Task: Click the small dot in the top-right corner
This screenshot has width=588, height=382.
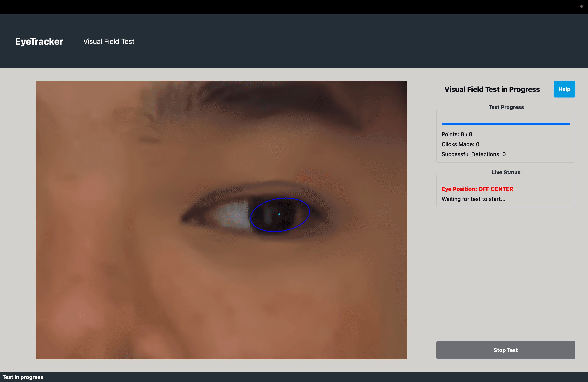Action: 581,6
